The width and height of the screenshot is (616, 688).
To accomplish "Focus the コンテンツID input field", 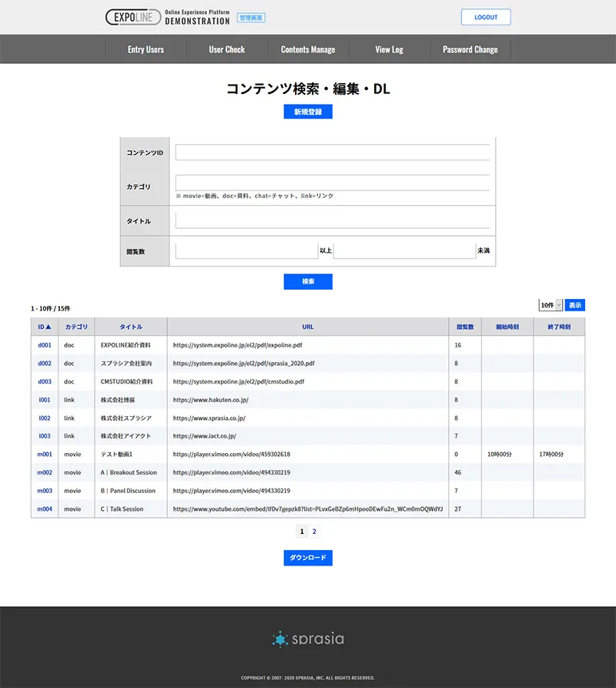I will point(333,153).
